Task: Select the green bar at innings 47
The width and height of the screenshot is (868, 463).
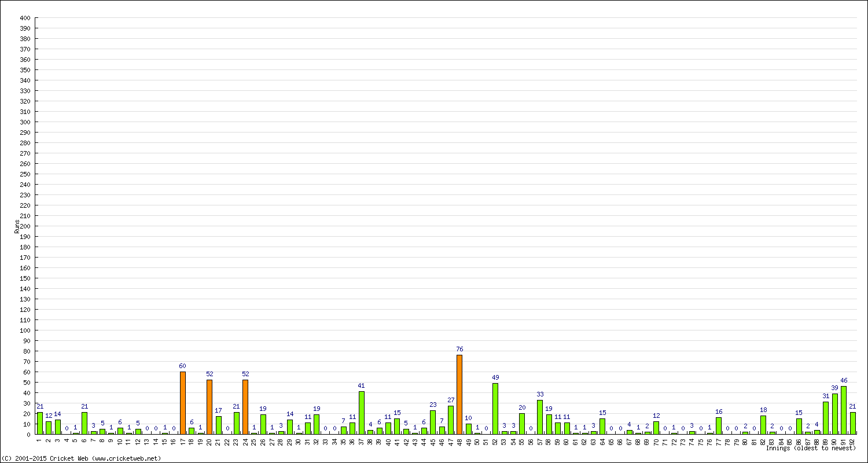Action: coord(451,420)
